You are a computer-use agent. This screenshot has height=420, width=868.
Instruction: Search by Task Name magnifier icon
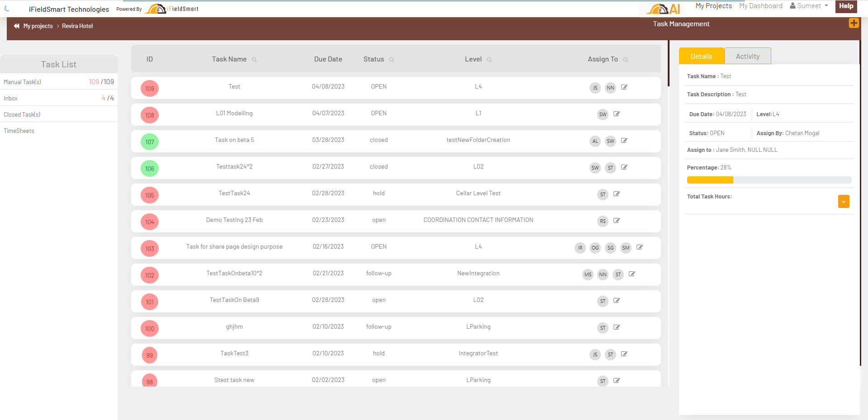click(x=254, y=60)
